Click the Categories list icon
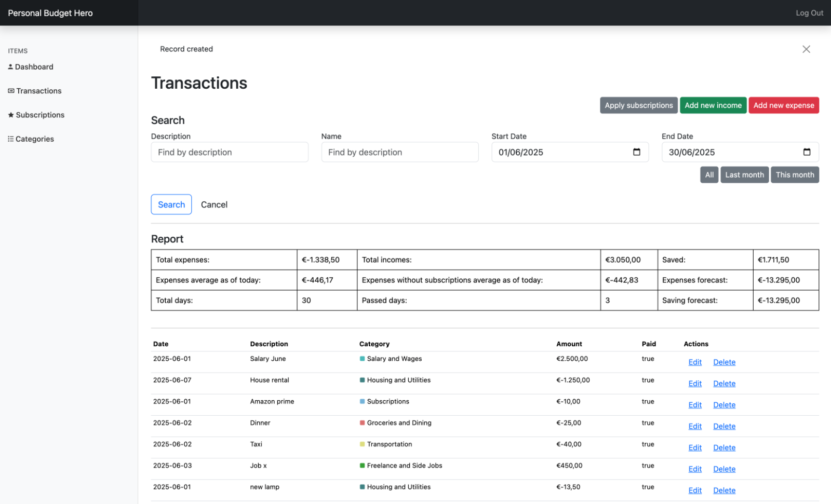Viewport: 831px width, 504px height. (11, 139)
